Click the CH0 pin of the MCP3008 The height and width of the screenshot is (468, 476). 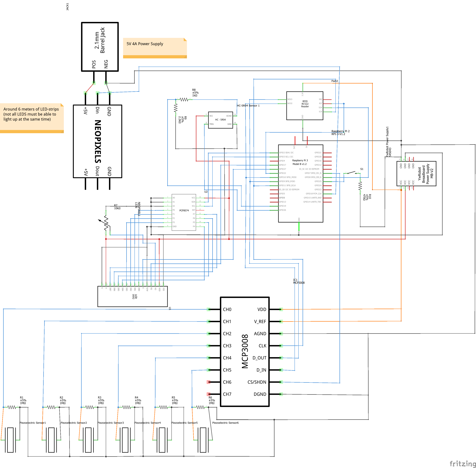(209, 309)
